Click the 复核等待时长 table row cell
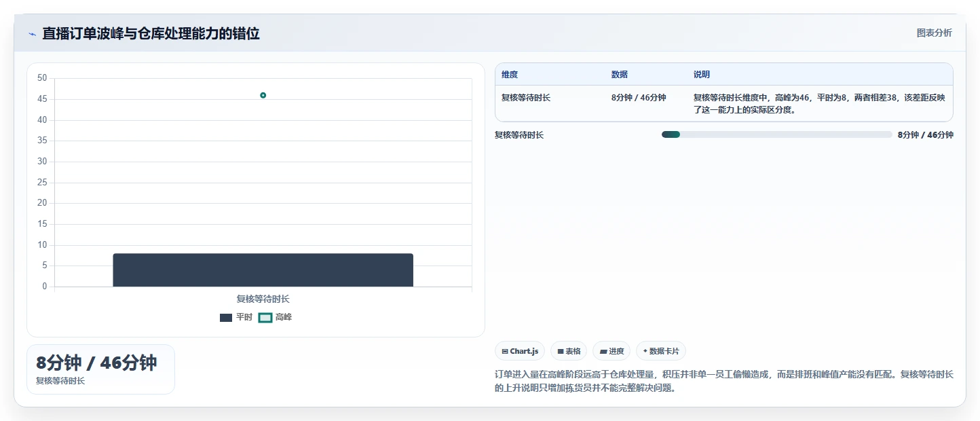 pos(526,98)
